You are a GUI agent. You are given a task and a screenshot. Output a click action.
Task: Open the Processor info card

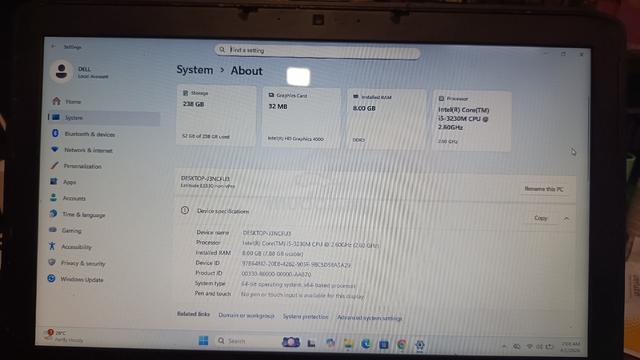[472, 121]
